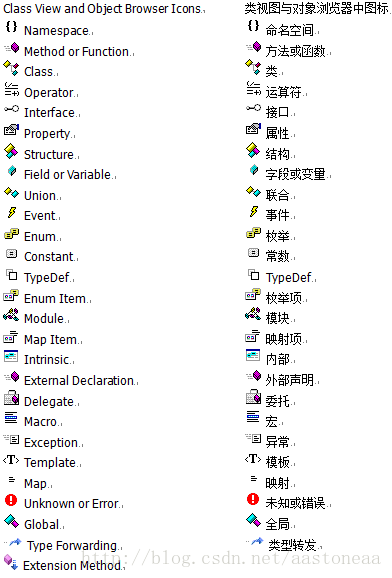Click the Namespace braces icon in English list
This screenshot has width=392, height=578.
11,27
